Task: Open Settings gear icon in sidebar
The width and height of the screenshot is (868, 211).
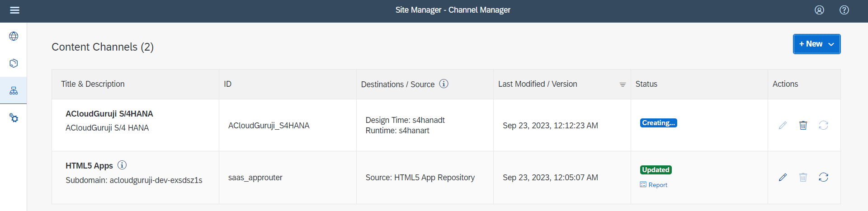Action: 14,118
